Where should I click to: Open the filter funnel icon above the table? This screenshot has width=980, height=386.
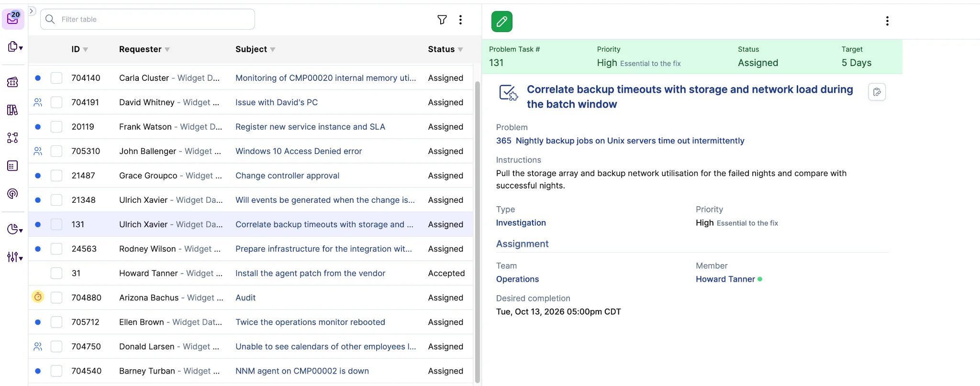[x=442, y=20]
